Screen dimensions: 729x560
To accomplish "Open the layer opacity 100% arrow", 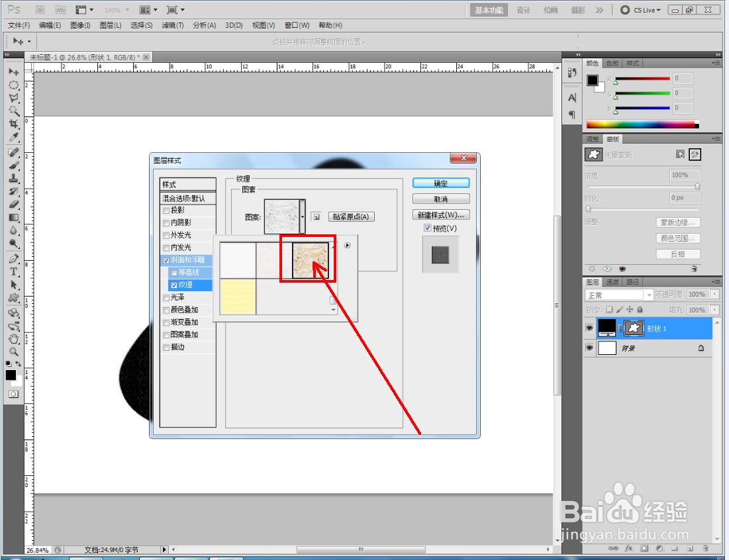I will coord(714,294).
